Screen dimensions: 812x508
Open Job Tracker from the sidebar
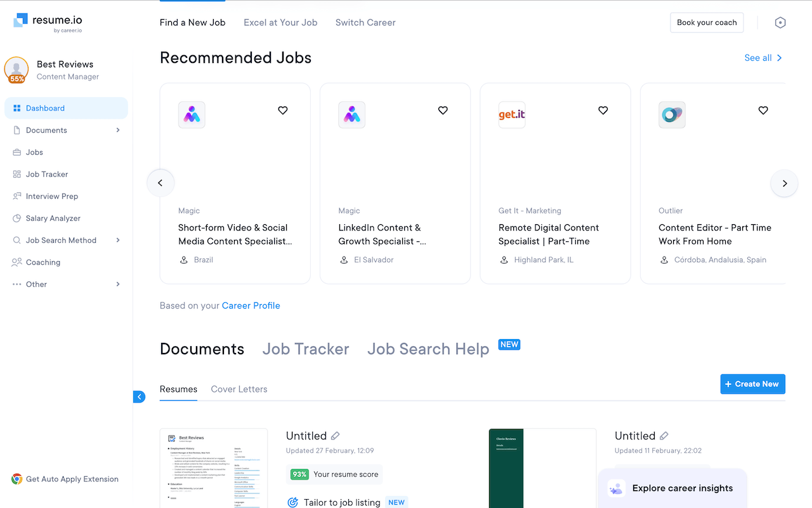tap(46, 174)
